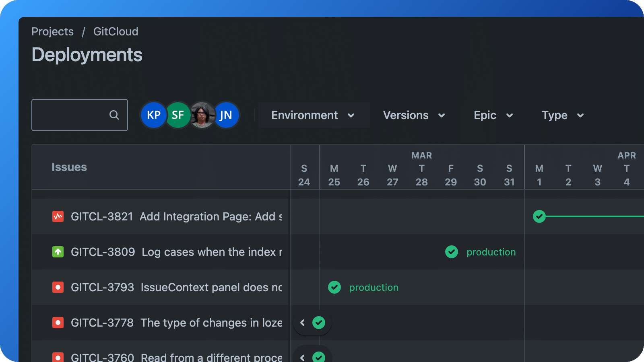Click the bug icon next to GITCL-3793
This screenshot has width=644, height=362.
(x=58, y=287)
